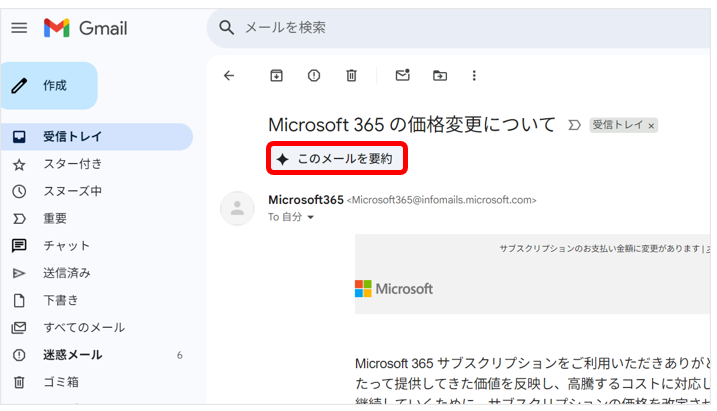
Task: Open スター付き in the sidebar
Action: [96, 164]
